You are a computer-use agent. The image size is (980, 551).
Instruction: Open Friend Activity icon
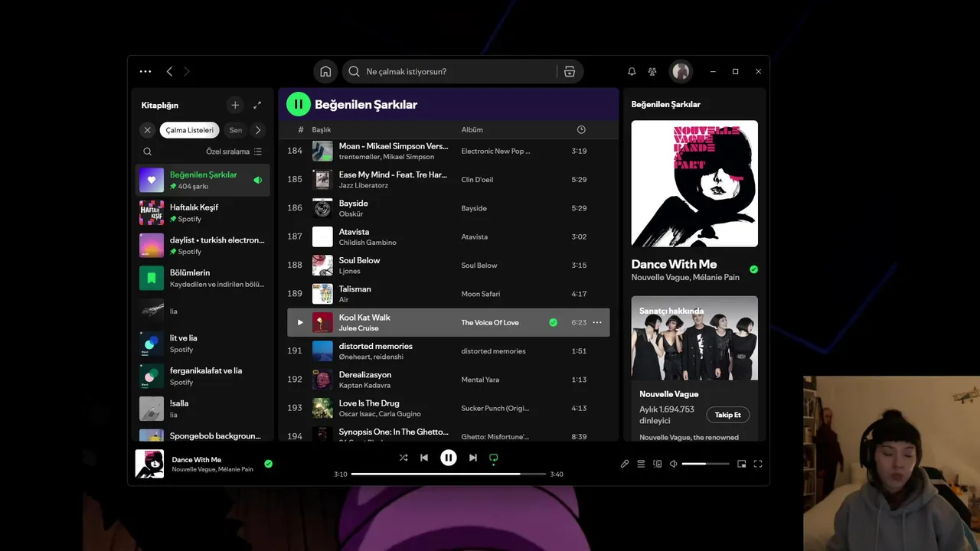[x=652, y=71]
